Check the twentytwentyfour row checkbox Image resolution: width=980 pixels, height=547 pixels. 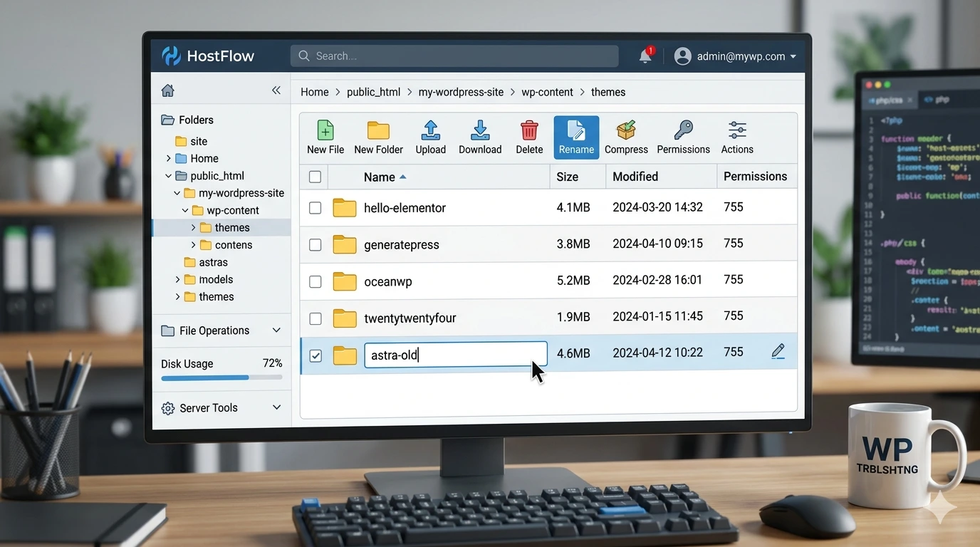[315, 318]
